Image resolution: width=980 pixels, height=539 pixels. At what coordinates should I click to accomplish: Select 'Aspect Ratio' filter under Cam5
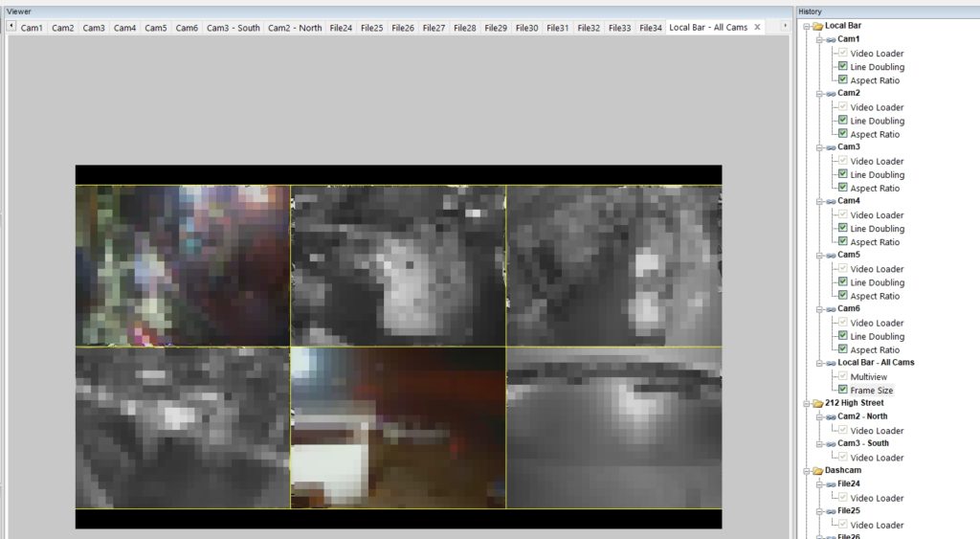pyautogui.click(x=875, y=296)
